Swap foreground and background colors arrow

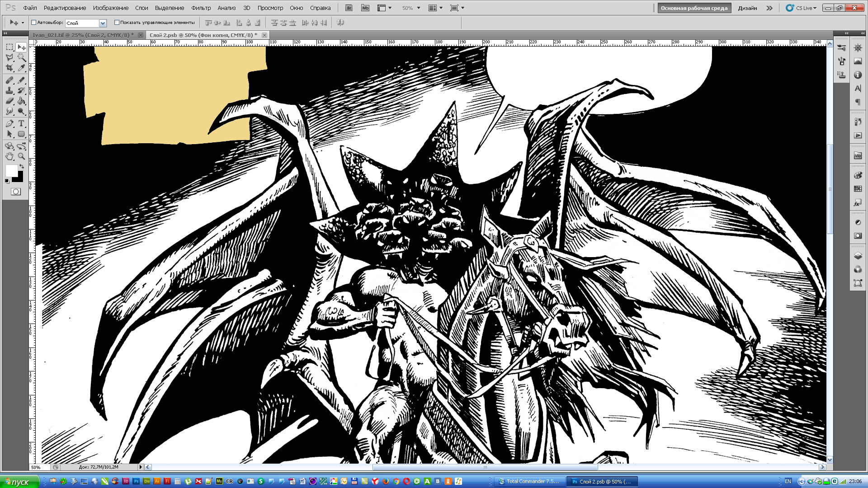click(x=21, y=167)
